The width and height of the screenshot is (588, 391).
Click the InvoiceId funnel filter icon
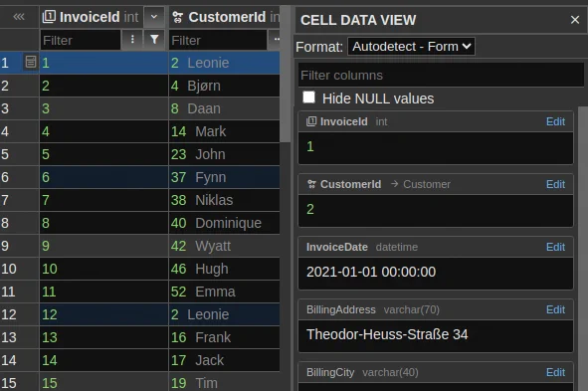pyautogui.click(x=154, y=40)
